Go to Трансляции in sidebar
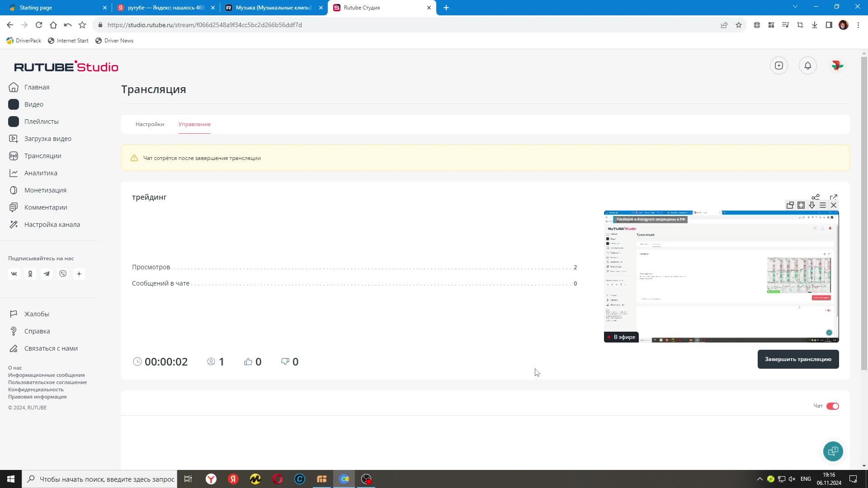 42,156
